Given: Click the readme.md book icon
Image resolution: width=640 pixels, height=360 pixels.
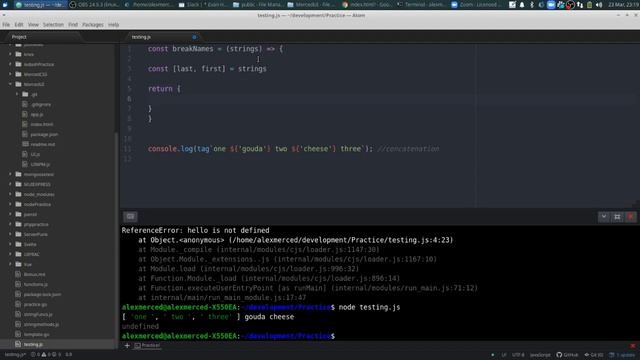Looking at the screenshot, I should click(x=25, y=144).
